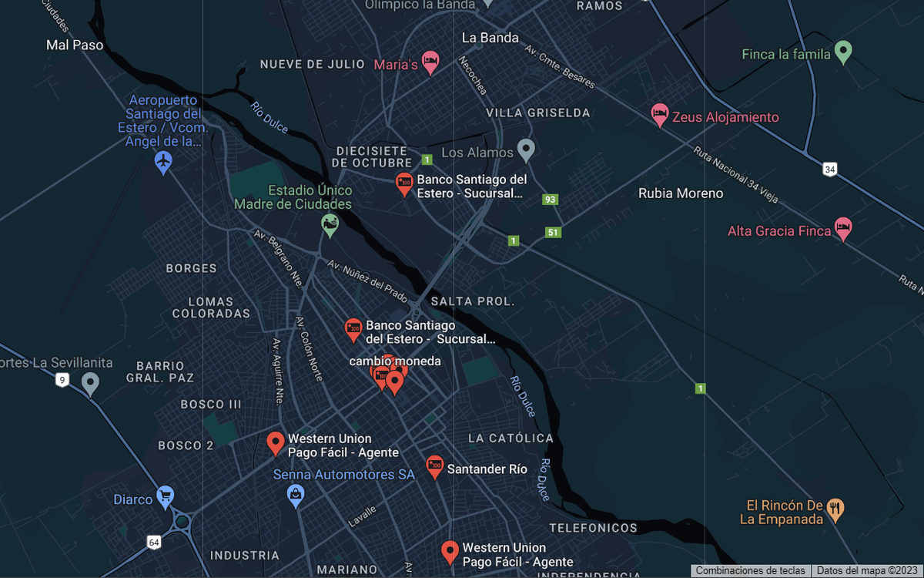Select the Santander Río bank marker
Image resolution: width=924 pixels, height=578 pixels.
click(x=435, y=467)
